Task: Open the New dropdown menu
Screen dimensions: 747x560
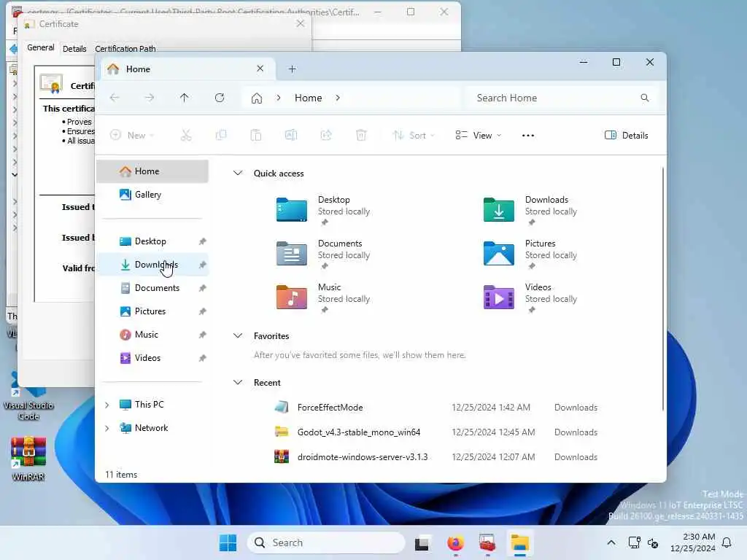Action: point(132,136)
